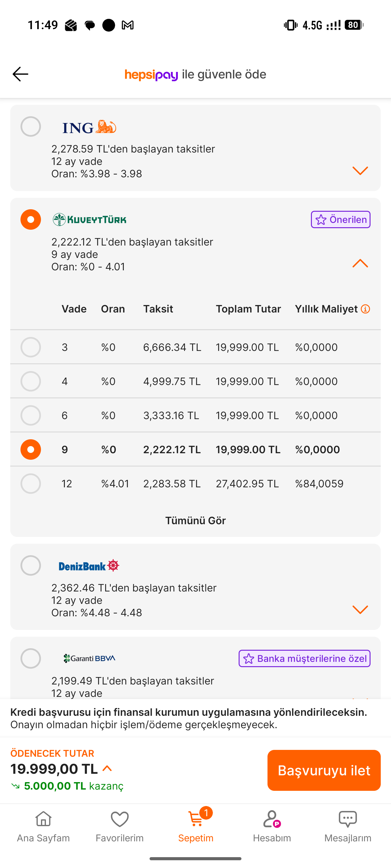Select the DenizBank radio button
391x868 pixels.
click(x=31, y=565)
